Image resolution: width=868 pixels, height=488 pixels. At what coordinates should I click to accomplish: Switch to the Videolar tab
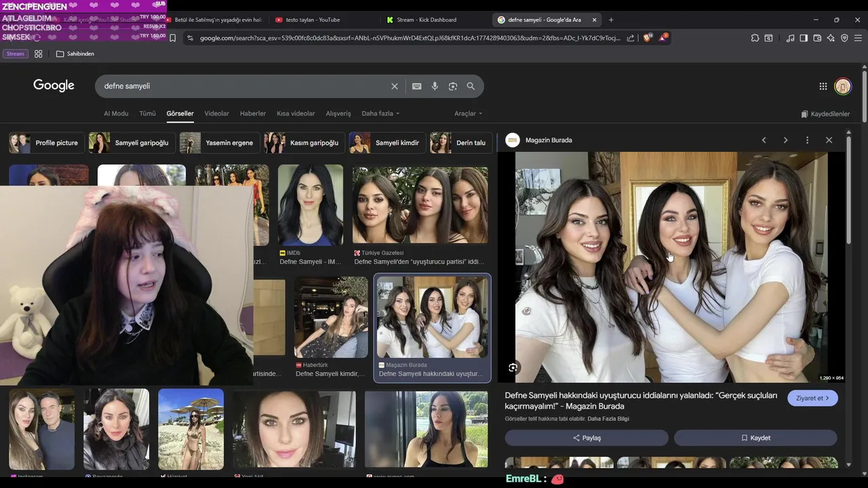pyautogui.click(x=217, y=113)
